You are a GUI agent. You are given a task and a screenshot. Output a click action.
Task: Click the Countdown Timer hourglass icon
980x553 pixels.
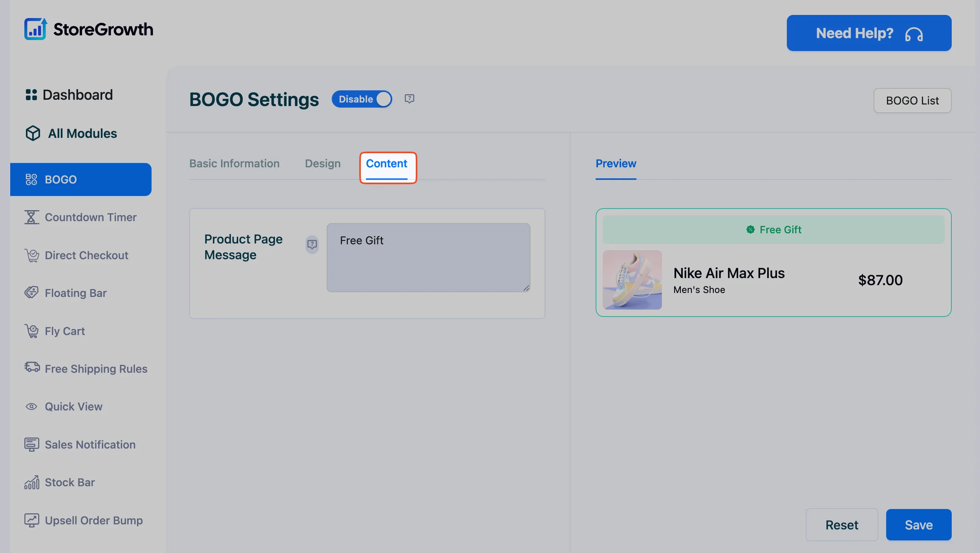(x=31, y=217)
